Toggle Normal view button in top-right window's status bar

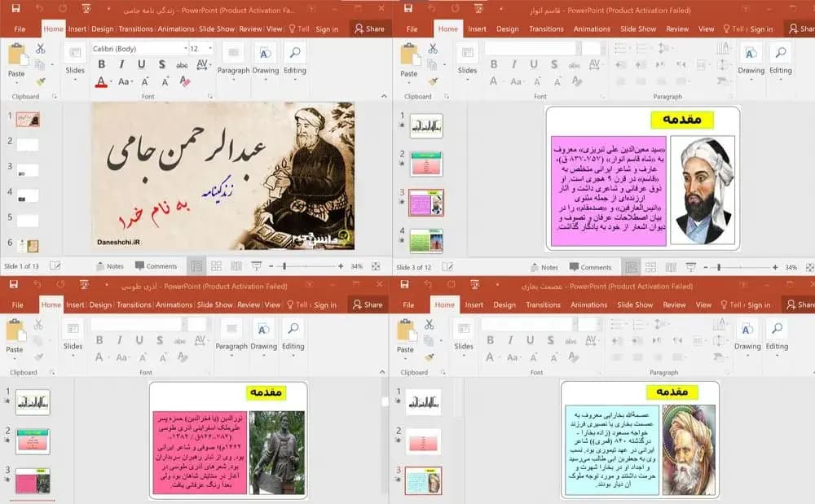pos(632,267)
